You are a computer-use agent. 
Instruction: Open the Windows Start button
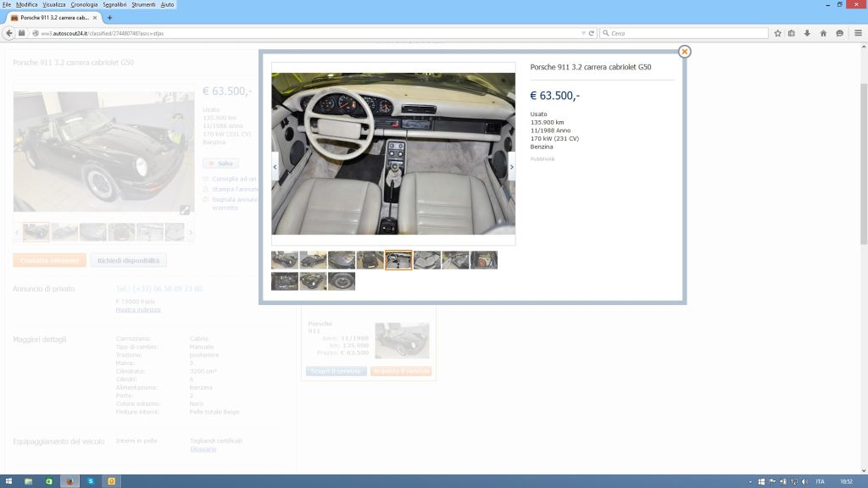pyautogui.click(x=8, y=481)
